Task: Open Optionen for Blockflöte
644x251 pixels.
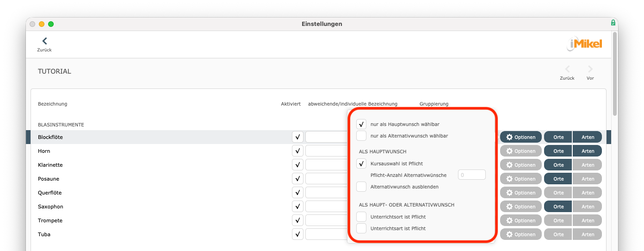Action: coord(521,137)
